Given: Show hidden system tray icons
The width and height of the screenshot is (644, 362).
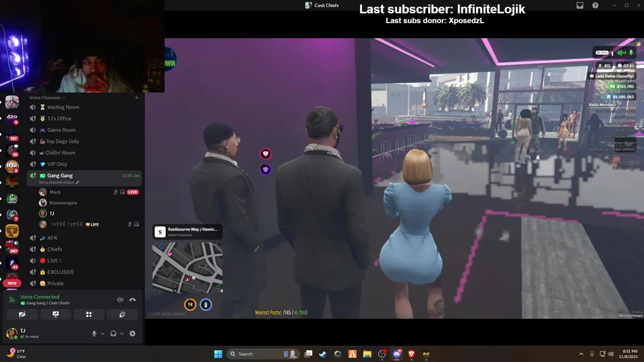Looking at the screenshot, I should pos(581,354).
